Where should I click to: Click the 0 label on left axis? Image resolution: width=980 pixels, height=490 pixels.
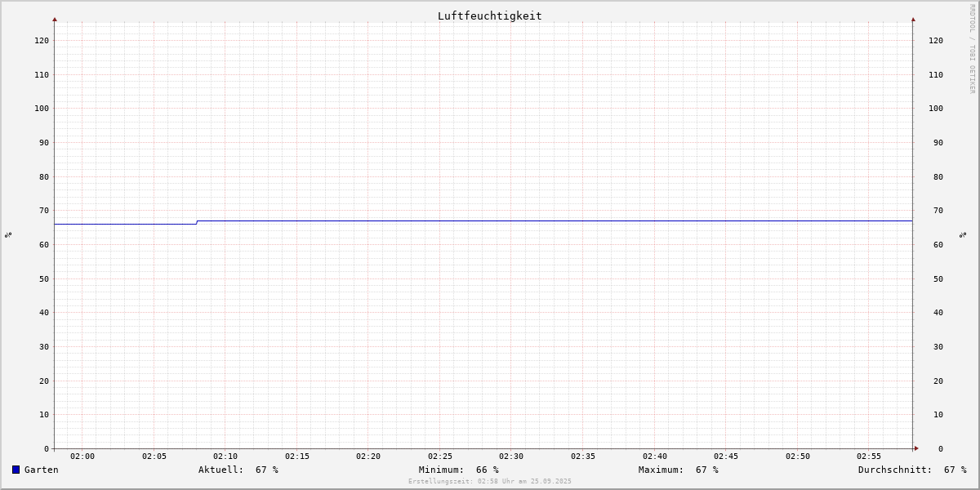(x=47, y=448)
